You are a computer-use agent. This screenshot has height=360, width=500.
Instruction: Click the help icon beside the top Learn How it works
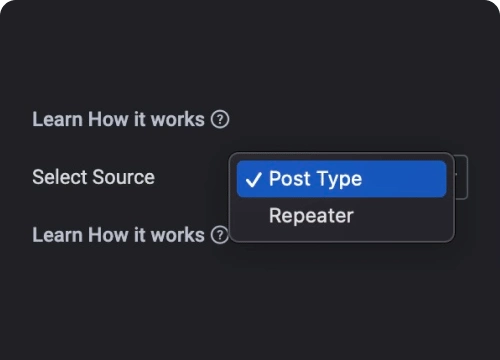pos(220,119)
